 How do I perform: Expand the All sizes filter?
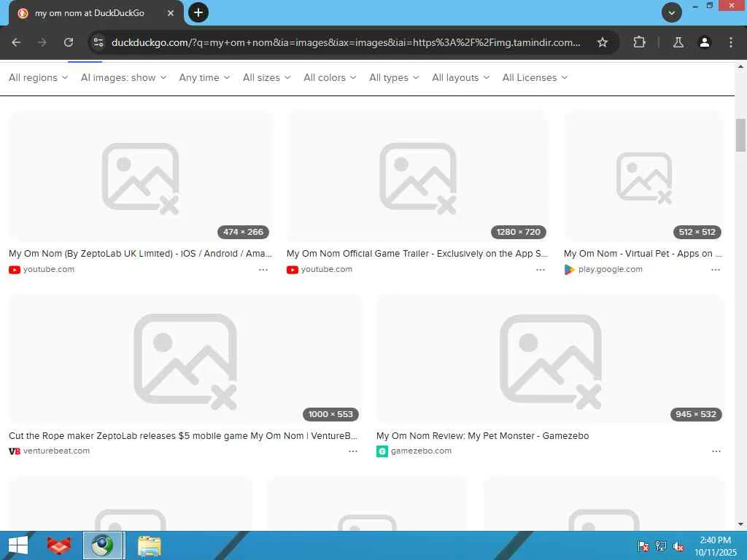pyautogui.click(x=266, y=77)
